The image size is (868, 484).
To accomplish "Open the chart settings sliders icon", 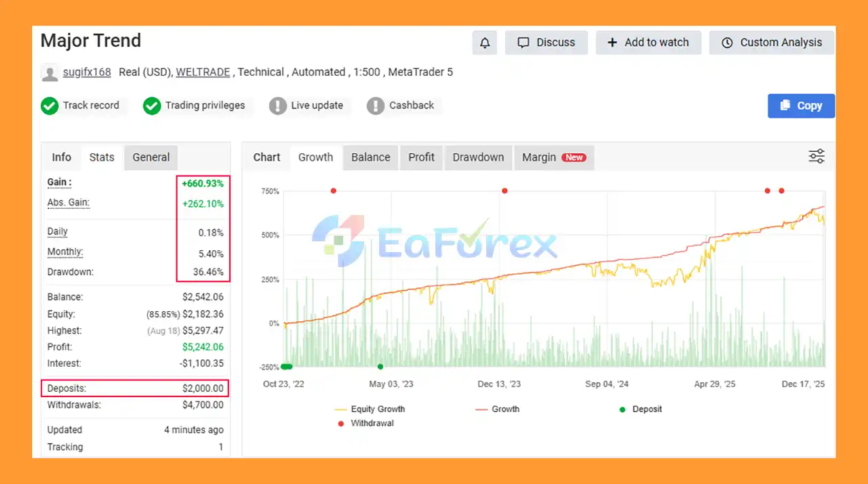I will pyautogui.click(x=816, y=157).
